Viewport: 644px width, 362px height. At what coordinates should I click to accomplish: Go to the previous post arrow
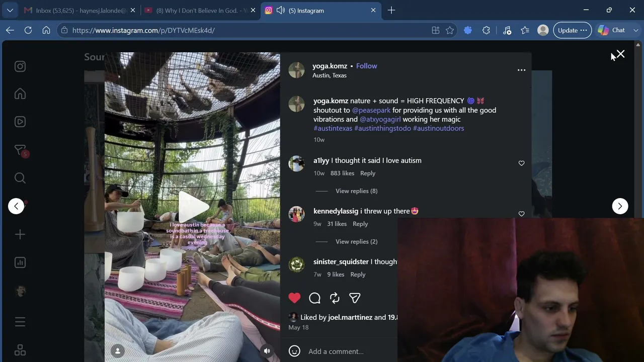(x=16, y=206)
